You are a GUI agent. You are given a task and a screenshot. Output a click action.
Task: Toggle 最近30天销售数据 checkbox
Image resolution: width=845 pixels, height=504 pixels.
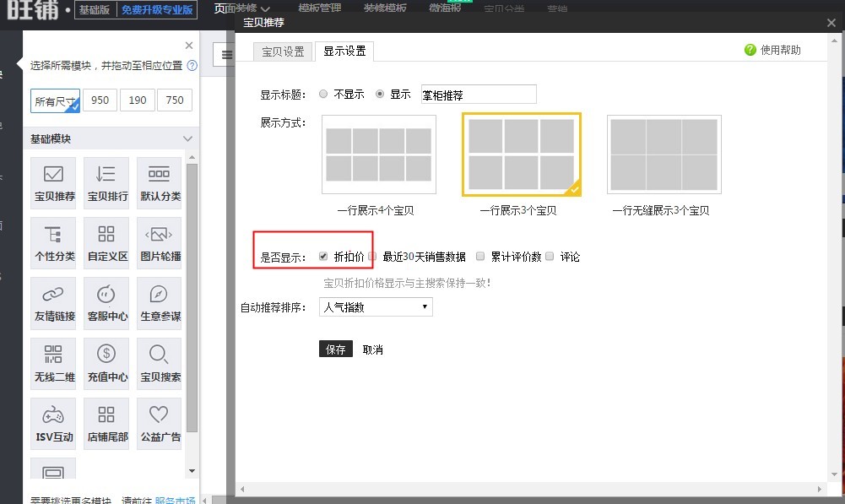pyautogui.click(x=371, y=256)
